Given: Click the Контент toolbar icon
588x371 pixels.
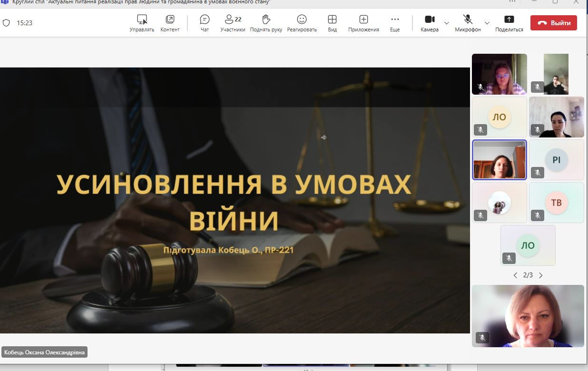Looking at the screenshot, I should click(x=170, y=23).
